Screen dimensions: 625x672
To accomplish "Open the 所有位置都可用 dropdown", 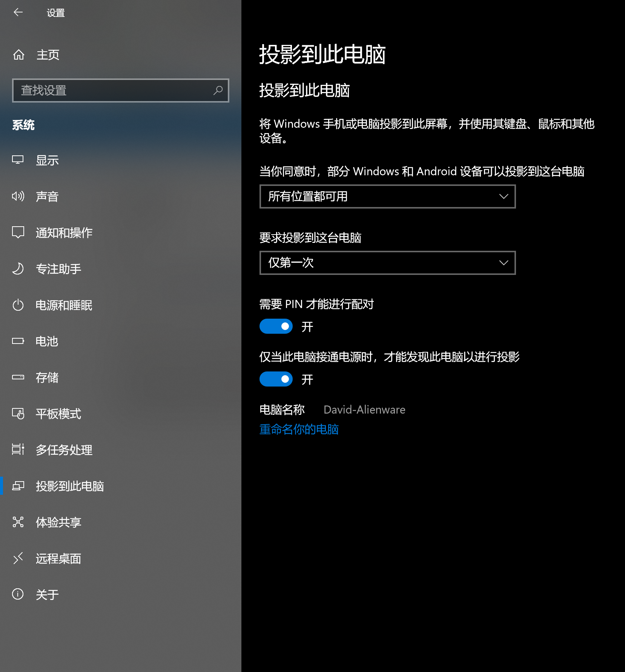I will pos(387,196).
